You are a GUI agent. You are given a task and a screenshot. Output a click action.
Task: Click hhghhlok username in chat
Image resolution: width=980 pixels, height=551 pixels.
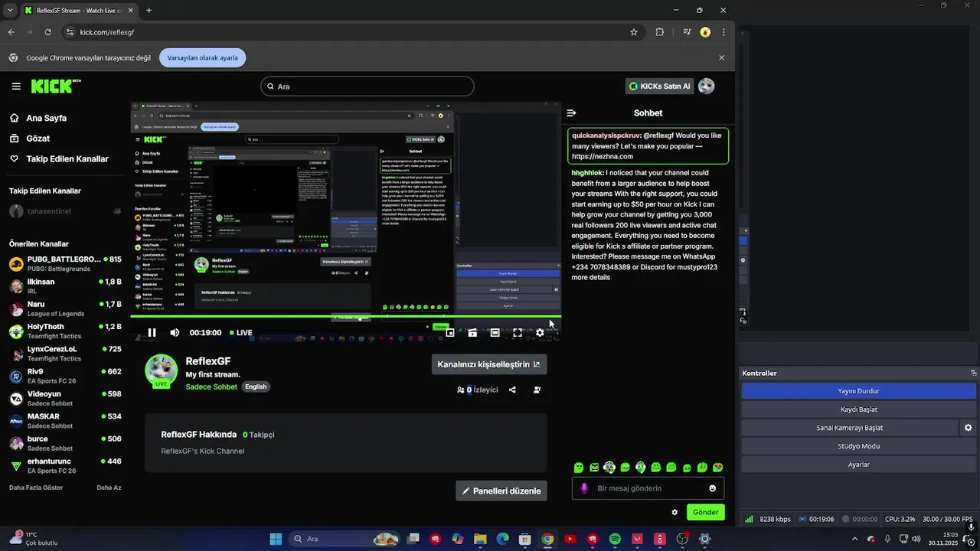click(x=588, y=173)
